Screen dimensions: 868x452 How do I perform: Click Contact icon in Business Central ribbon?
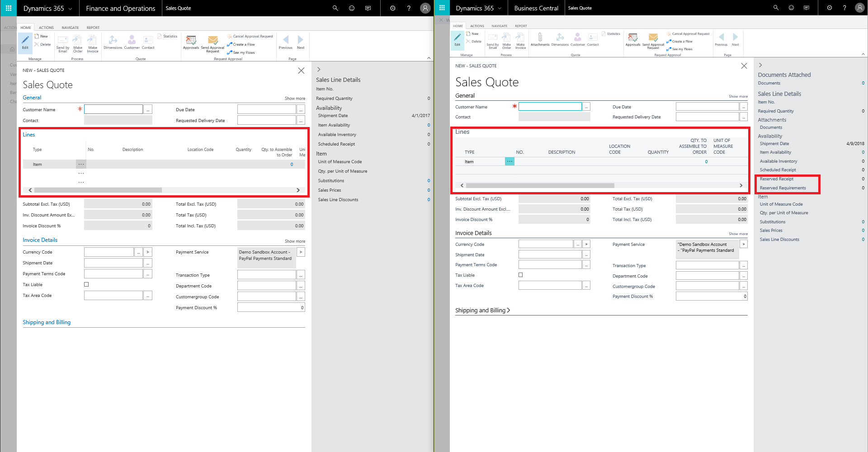(593, 39)
